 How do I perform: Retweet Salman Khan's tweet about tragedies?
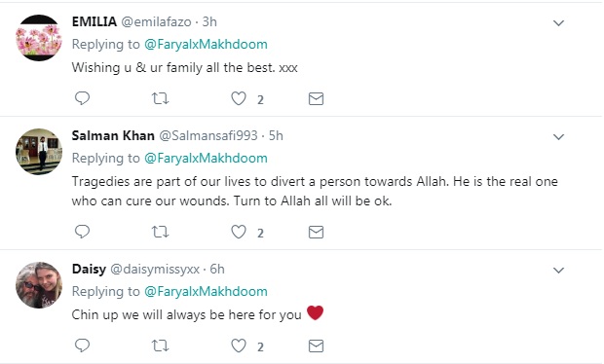(x=160, y=232)
